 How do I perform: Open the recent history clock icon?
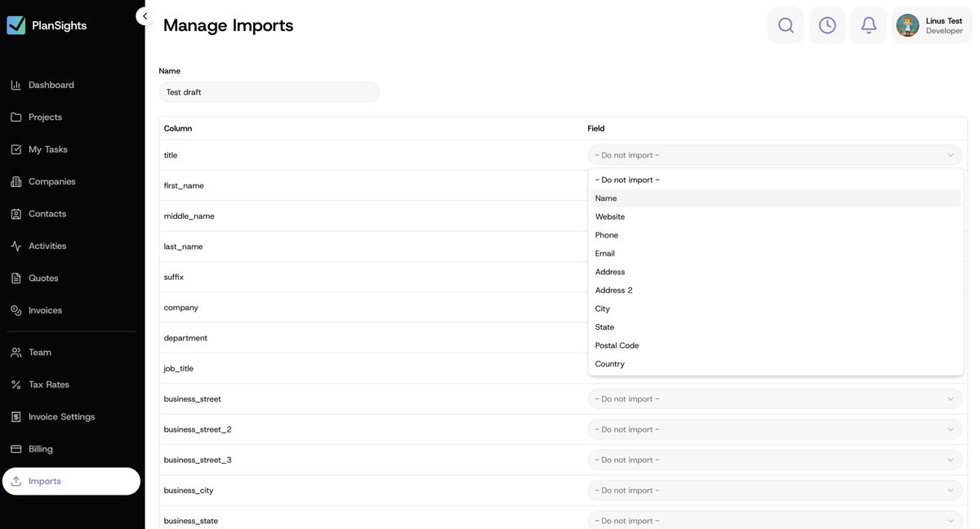(x=827, y=25)
